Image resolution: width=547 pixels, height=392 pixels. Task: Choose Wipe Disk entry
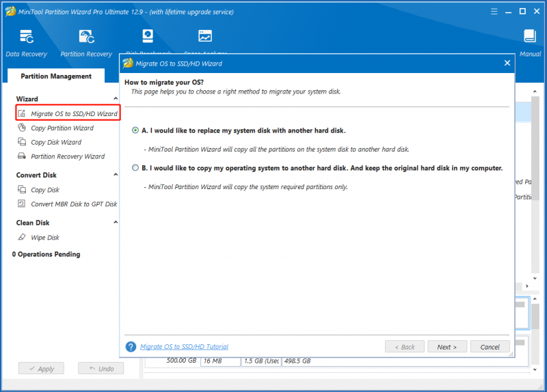45,237
